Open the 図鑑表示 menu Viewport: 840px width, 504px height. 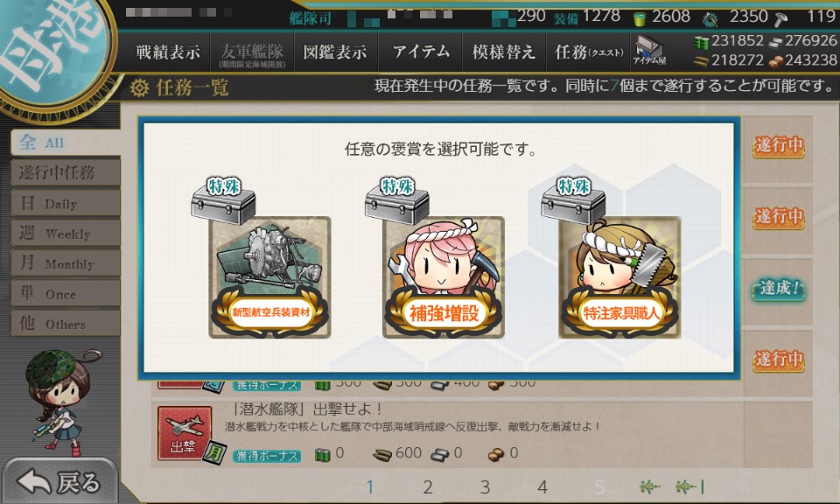pos(335,52)
